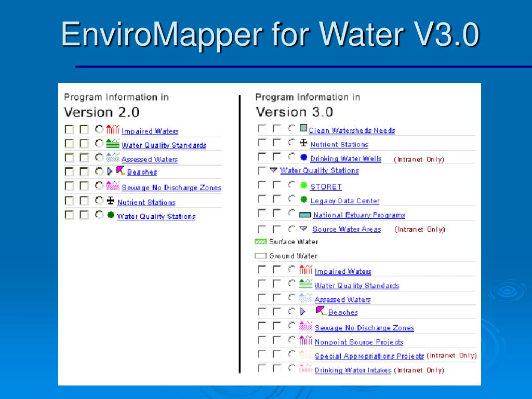Tick the first checkbox for Drinking Water Intakes
This screenshot has width=532, height=399.
pos(262,368)
